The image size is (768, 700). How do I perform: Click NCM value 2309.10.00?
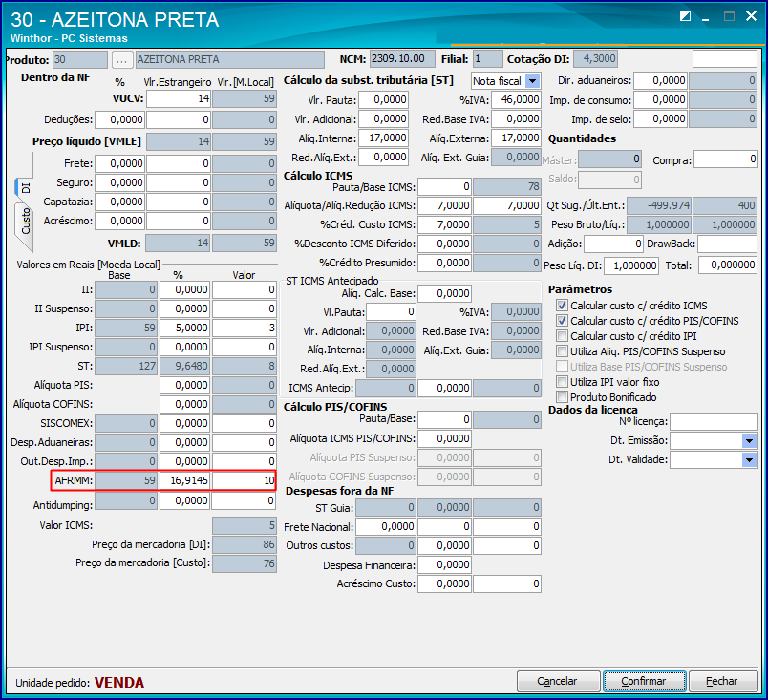(x=402, y=59)
